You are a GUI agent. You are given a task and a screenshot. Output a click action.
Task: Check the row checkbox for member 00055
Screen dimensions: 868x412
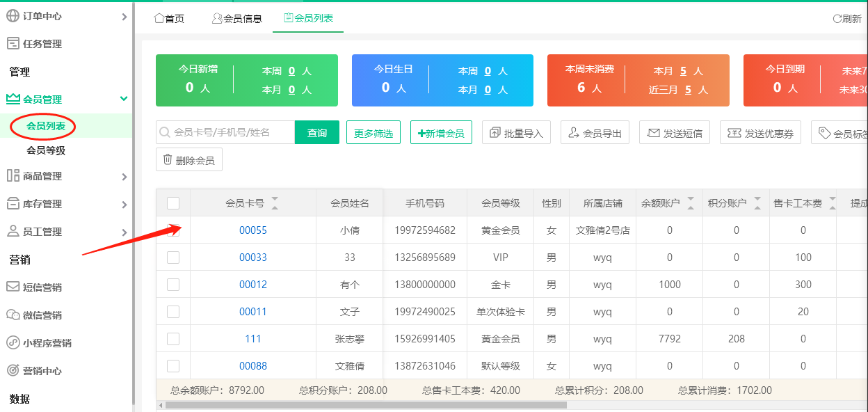[x=172, y=230]
